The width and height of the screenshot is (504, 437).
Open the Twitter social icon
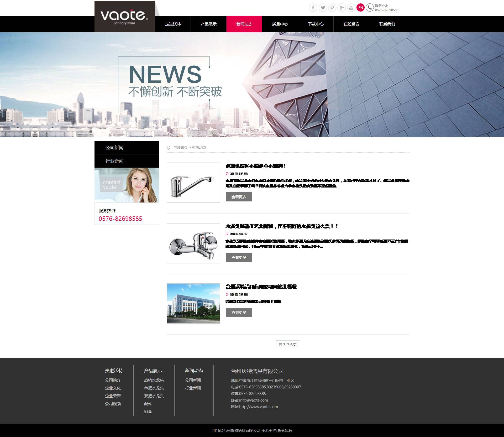(323, 8)
